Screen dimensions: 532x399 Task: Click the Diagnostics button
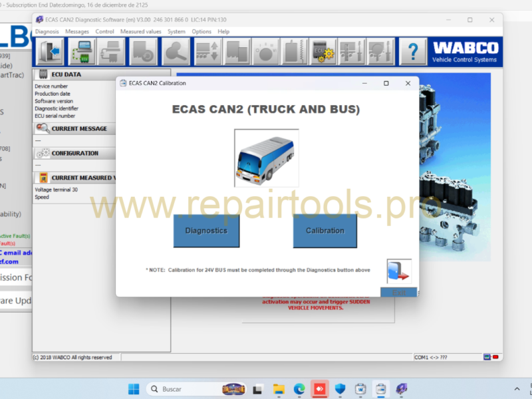pyautogui.click(x=206, y=231)
